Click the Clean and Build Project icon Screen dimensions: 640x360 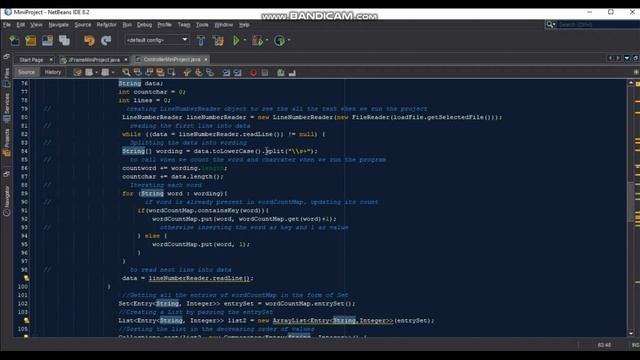(218, 40)
